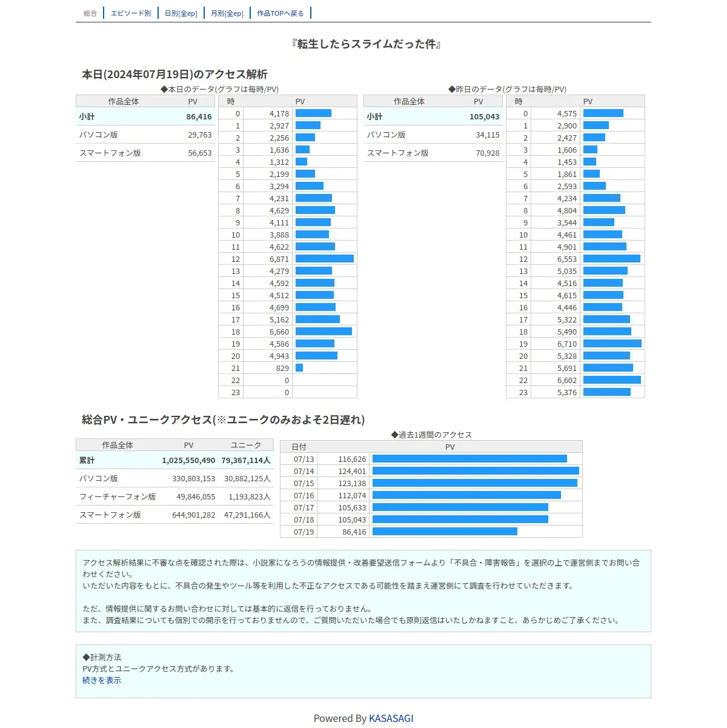Click PV value 330,803,153
This screenshot has width=727, height=728.
[x=194, y=479]
